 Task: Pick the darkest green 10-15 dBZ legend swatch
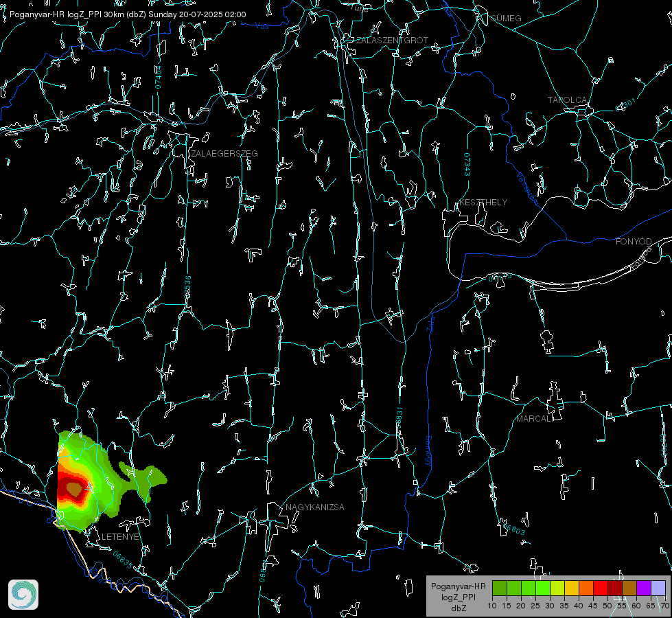pyautogui.click(x=500, y=588)
